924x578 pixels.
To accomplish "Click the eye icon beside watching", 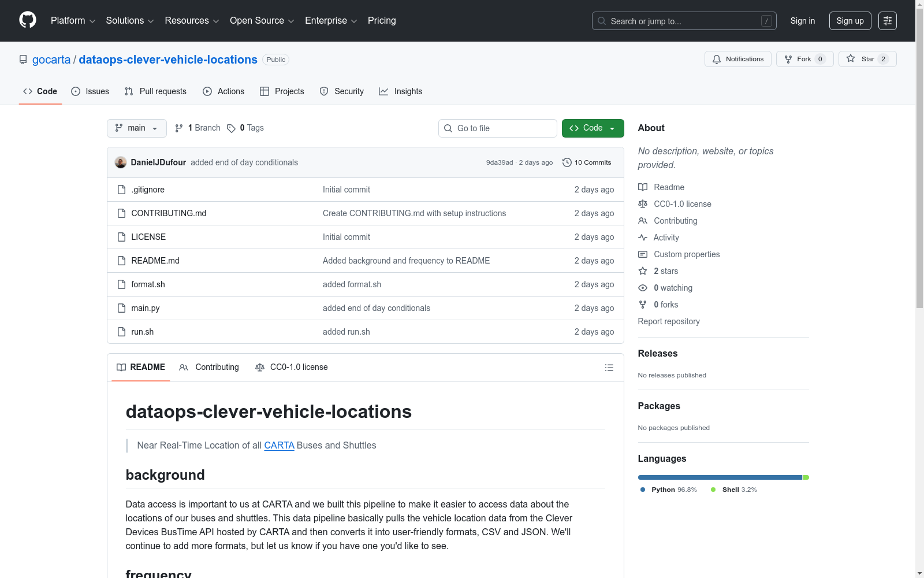I will [643, 288].
